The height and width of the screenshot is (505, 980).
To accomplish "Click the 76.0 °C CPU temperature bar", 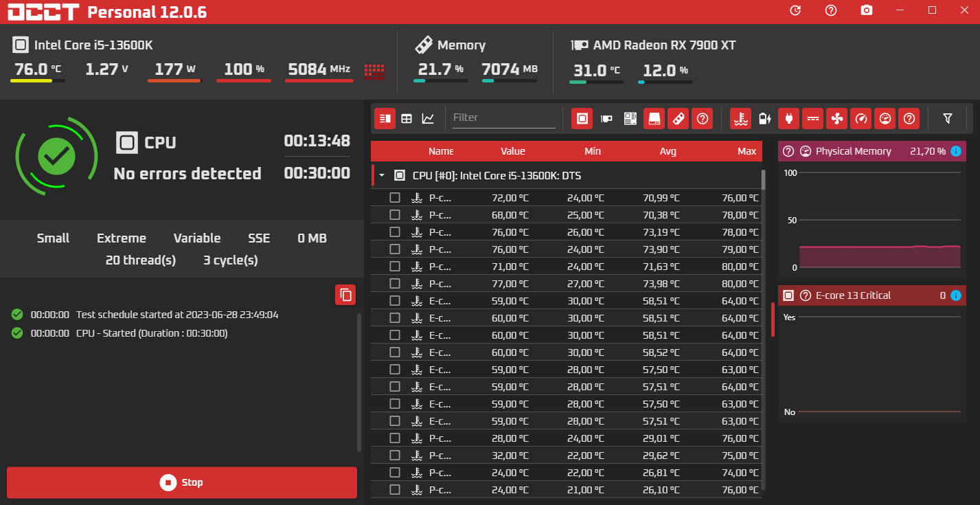I will point(38,81).
